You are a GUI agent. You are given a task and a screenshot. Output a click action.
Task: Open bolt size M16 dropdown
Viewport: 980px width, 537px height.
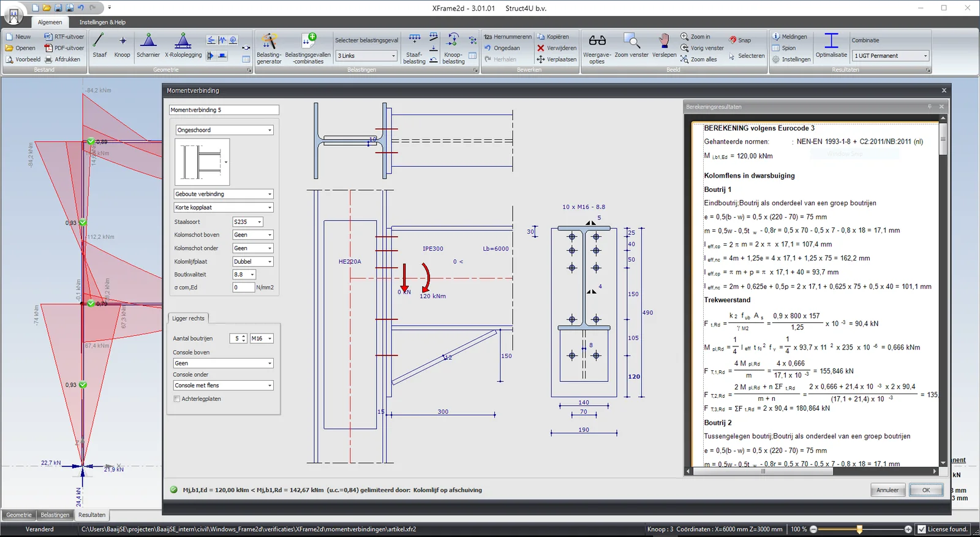click(262, 338)
